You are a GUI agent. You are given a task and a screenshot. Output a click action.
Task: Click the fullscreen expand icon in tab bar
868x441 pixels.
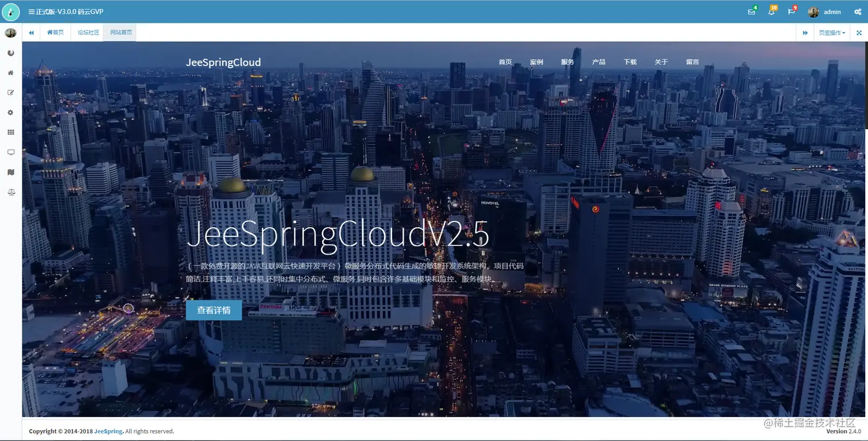click(x=859, y=33)
